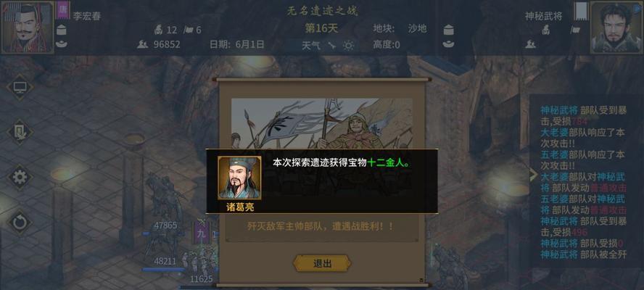Click the monitor display icon on left sidebar

pos(20,87)
